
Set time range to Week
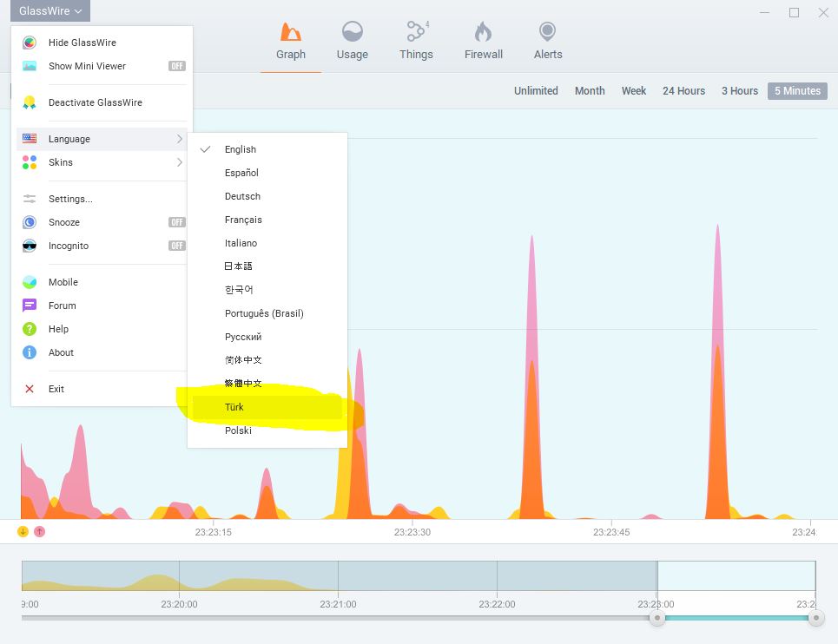(634, 91)
